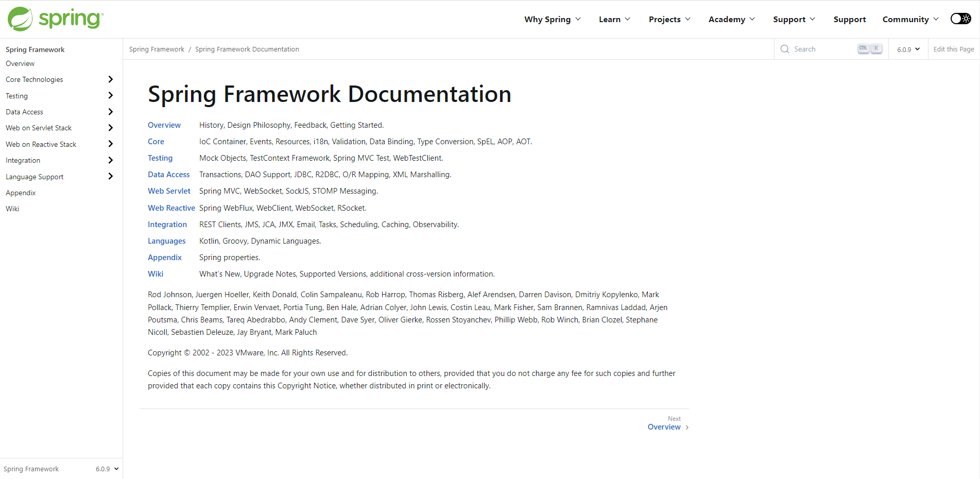The width and height of the screenshot is (980, 479).
Task: Expand the Testing section chevron in sidebar
Action: pyautogui.click(x=110, y=95)
